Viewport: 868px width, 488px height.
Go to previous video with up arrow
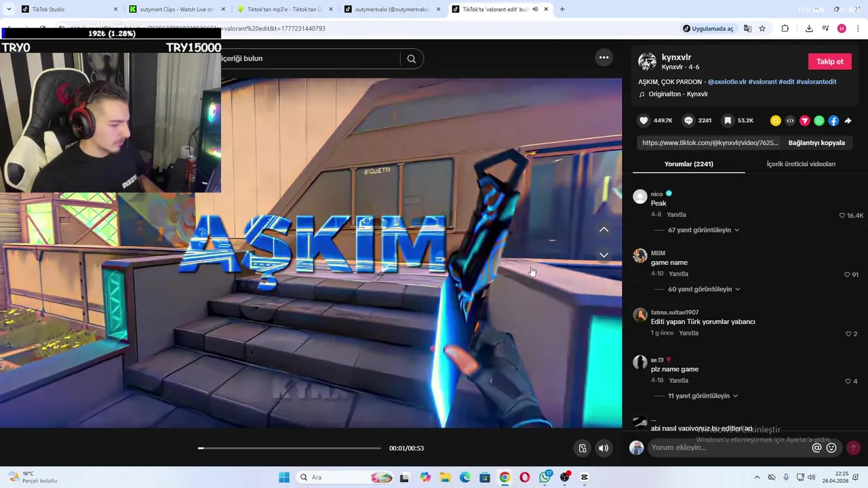tap(604, 230)
